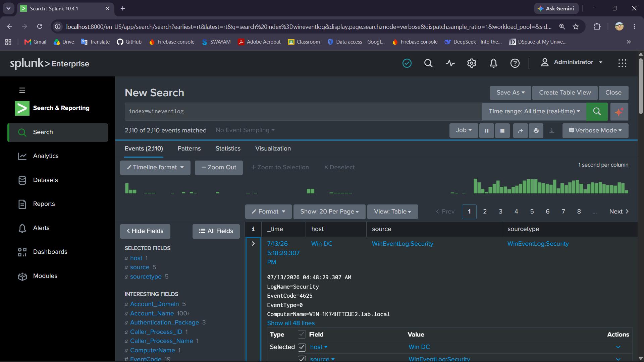Open the Job dropdown menu
This screenshot has height=362, width=644.
coord(464,130)
